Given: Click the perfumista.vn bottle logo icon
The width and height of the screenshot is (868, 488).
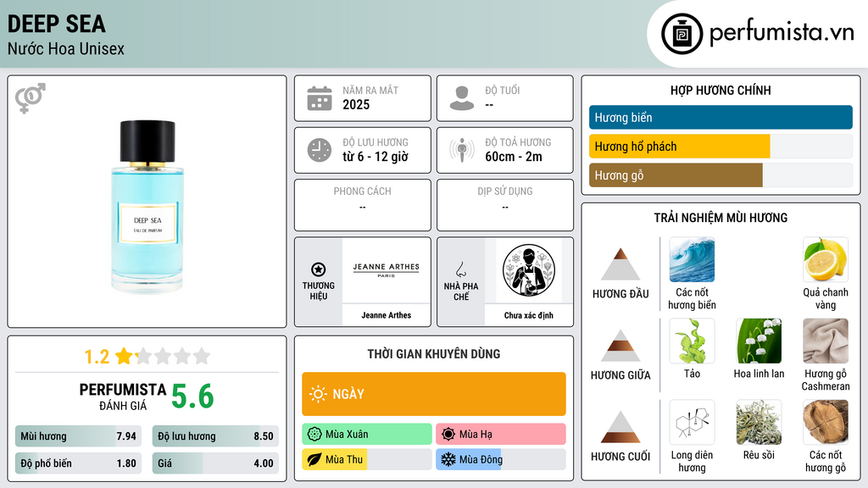Looking at the screenshot, I should click(x=682, y=34).
